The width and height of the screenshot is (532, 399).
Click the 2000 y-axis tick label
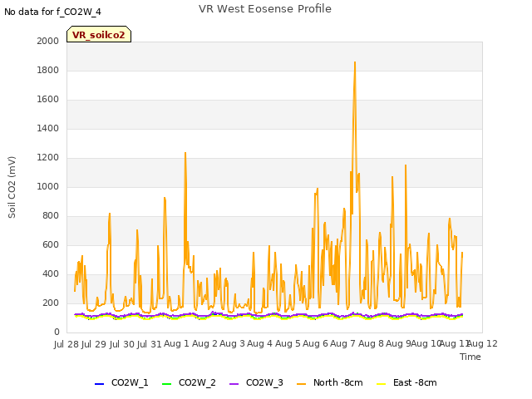coord(48,41)
